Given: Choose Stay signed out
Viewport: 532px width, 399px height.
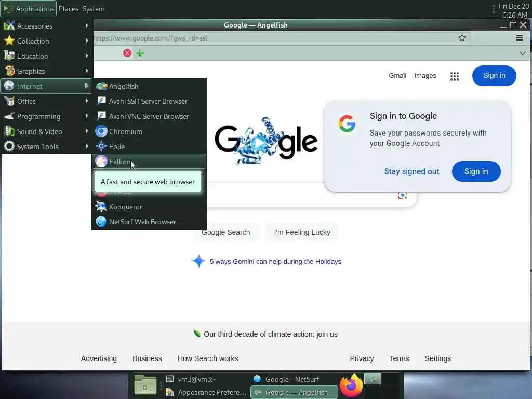Looking at the screenshot, I should pos(411,171).
